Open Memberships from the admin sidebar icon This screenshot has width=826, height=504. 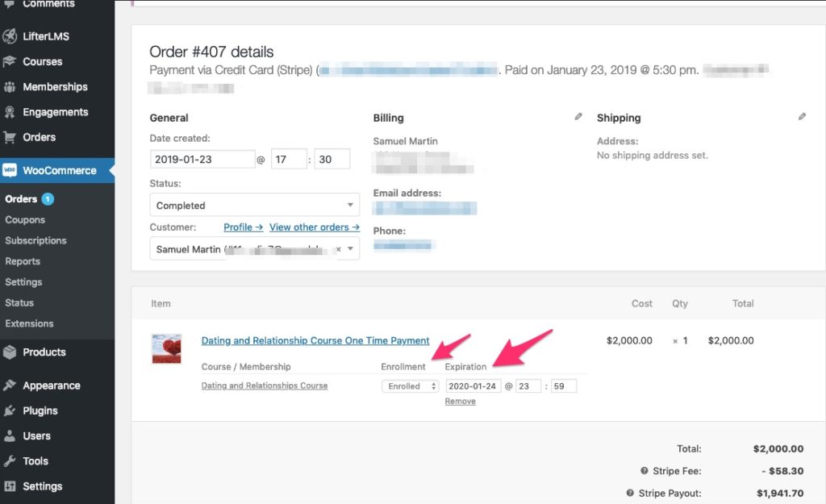click(x=10, y=86)
